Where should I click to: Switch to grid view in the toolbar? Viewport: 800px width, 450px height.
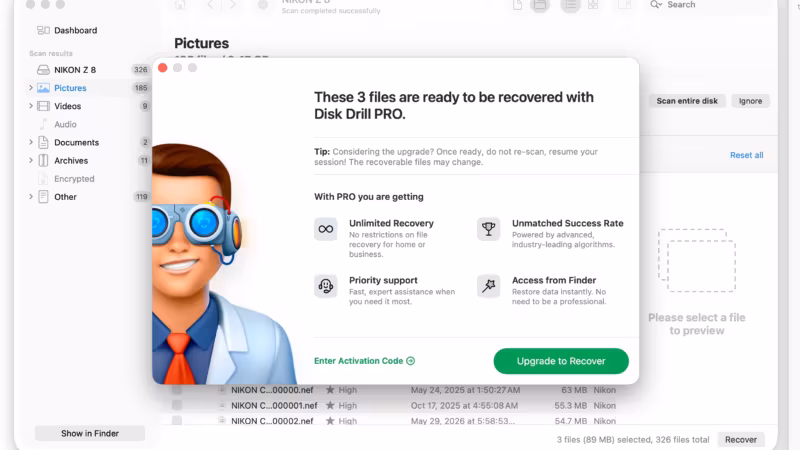pos(593,5)
